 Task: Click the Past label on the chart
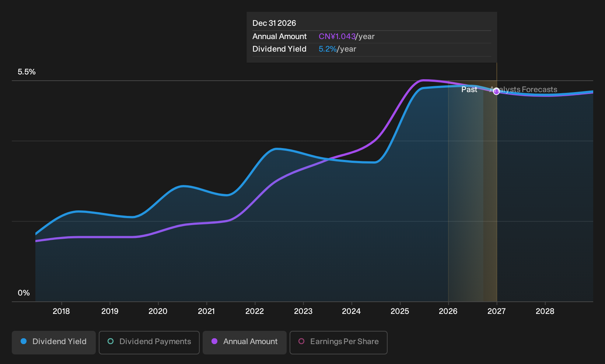(x=469, y=90)
